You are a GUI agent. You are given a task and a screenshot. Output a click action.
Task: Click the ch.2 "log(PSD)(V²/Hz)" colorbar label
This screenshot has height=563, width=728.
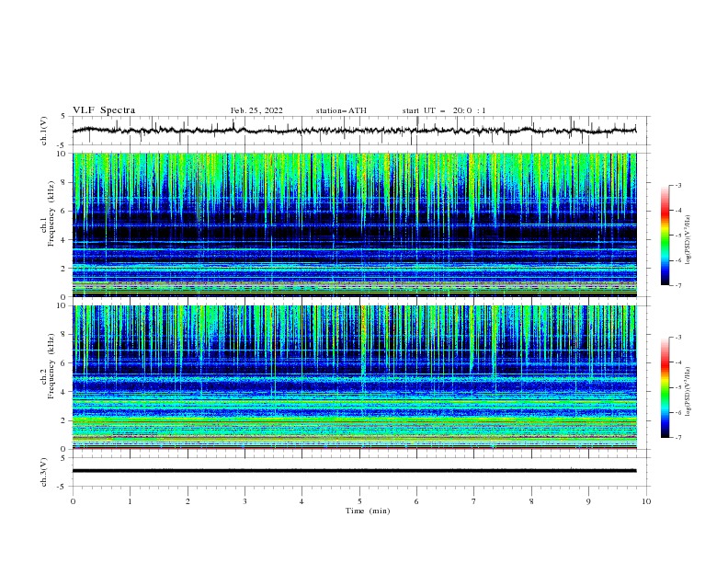pyautogui.click(x=688, y=392)
